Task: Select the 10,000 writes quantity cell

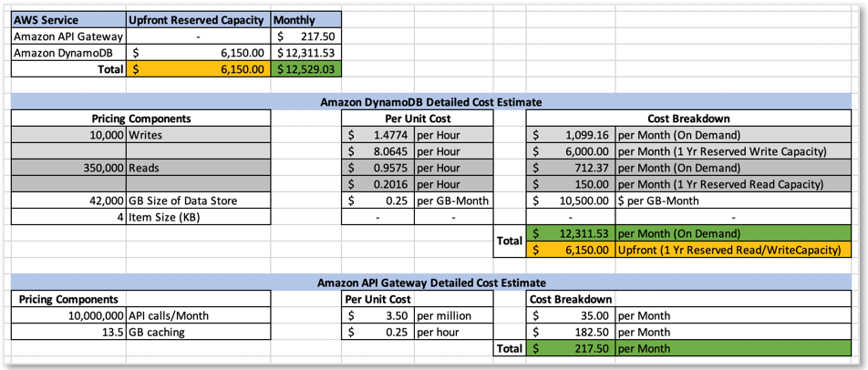Action: coord(68,134)
